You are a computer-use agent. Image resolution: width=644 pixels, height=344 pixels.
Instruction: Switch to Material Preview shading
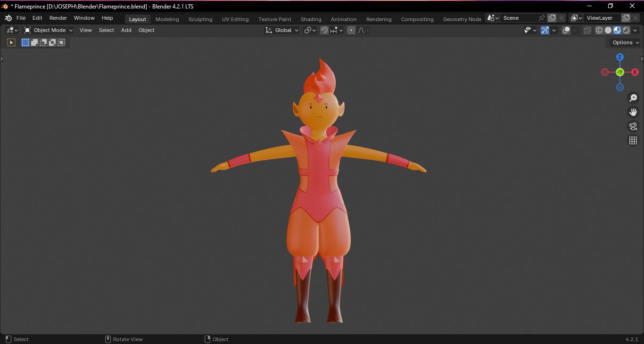pyautogui.click(x=617, y=30)
